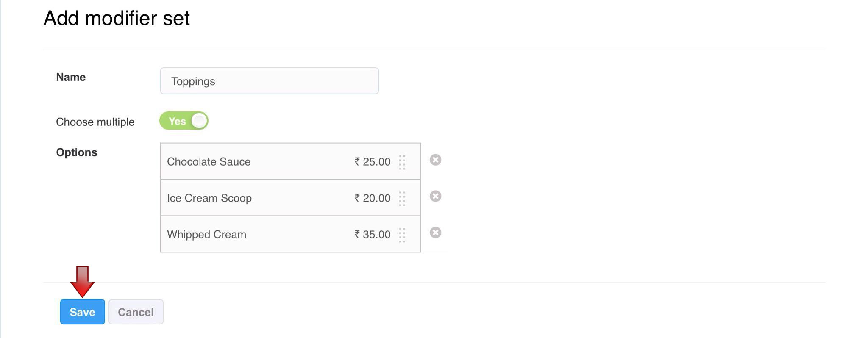Remove the Ice Cream Scoop option

point(435,196)
